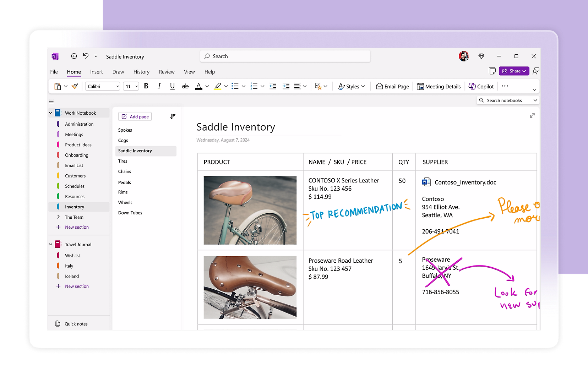Viewport: 588px width, 377px height.
Task: Switch to the Review tab
Action: (167, 72)
